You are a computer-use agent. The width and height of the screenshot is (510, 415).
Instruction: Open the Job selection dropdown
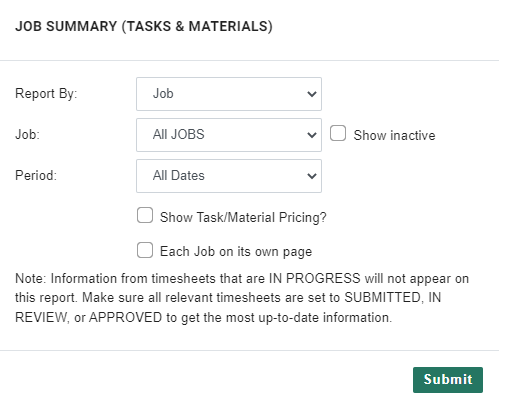pyautogui.click(x=229, y=135)
